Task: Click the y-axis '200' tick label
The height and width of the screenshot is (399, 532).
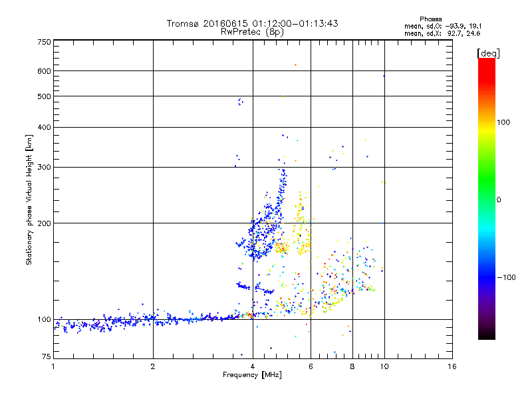Action: point(45,223)
